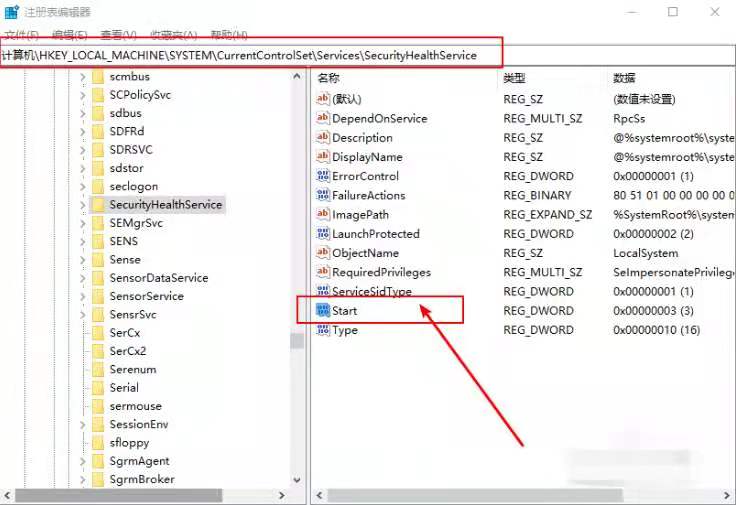Select the SessionEnv folder icon

(98, 424)
